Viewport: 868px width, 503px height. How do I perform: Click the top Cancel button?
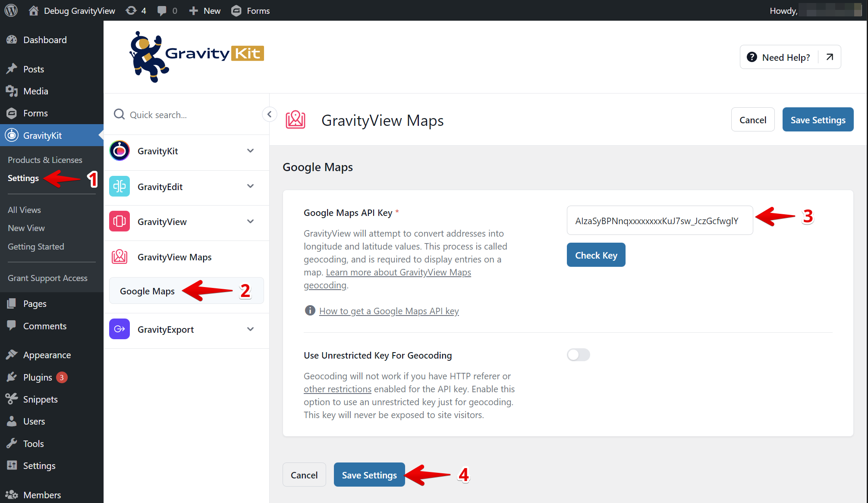(753, 119)
